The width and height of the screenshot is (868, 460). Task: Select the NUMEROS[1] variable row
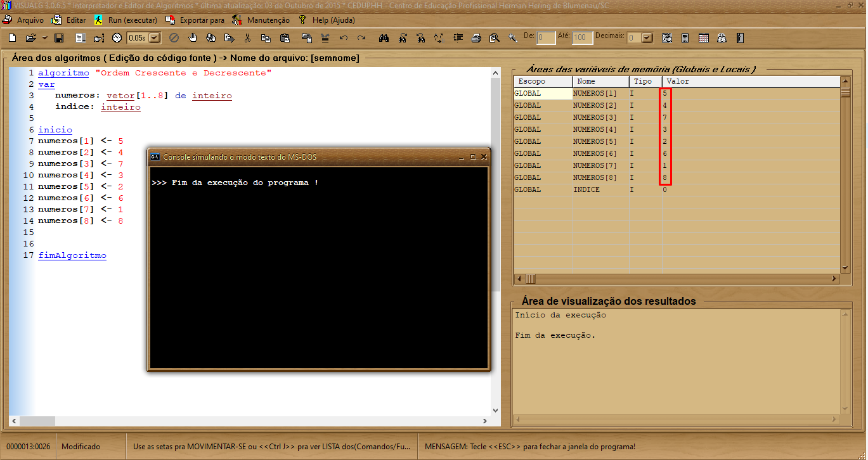[677, 93]
